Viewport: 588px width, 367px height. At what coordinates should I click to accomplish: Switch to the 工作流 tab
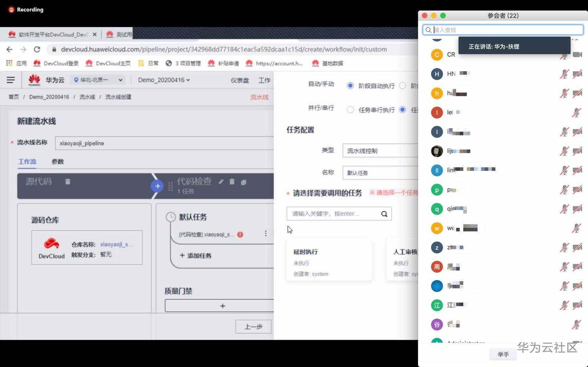click(x=27, y=162)
